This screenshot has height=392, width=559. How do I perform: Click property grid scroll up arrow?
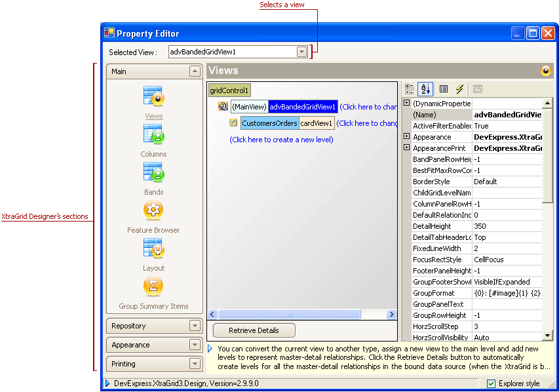[x=547, y=103]
